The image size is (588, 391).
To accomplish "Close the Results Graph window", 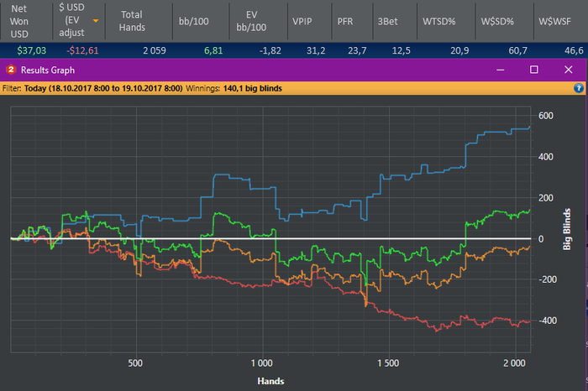I will pyautogui.click(x=569, y=70).
